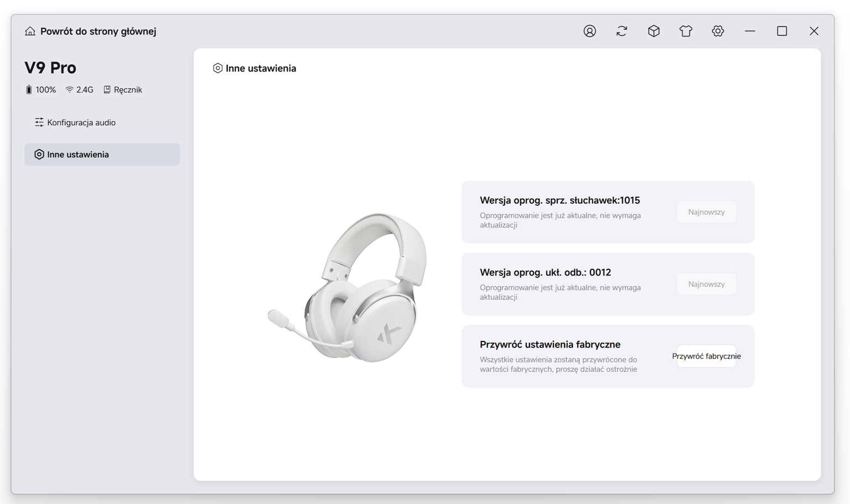Click the V9 Pro device title
This screenshot has height=504, width=850.
[50, 67]
